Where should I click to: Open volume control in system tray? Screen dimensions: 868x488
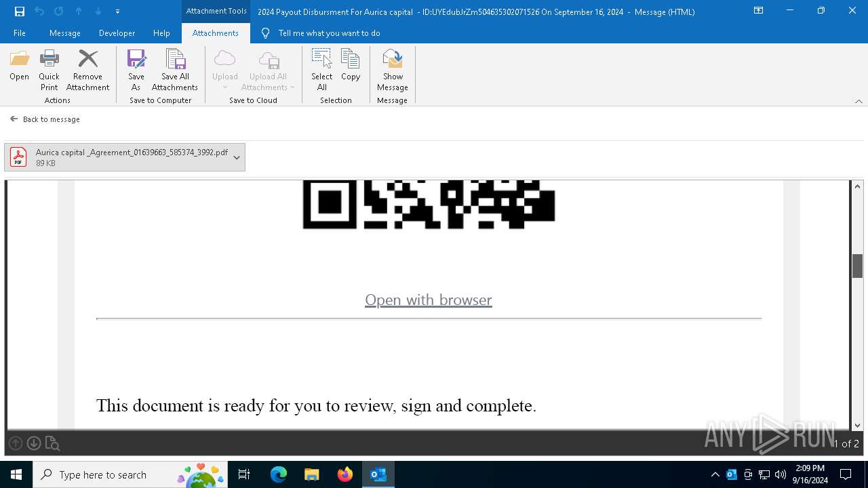point(781,474)
